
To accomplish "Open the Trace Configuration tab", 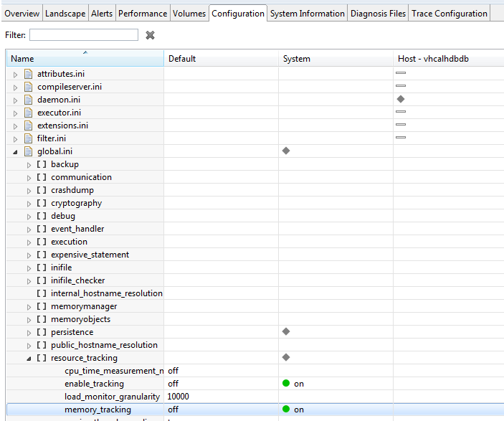I will click(x=449, y=13).
